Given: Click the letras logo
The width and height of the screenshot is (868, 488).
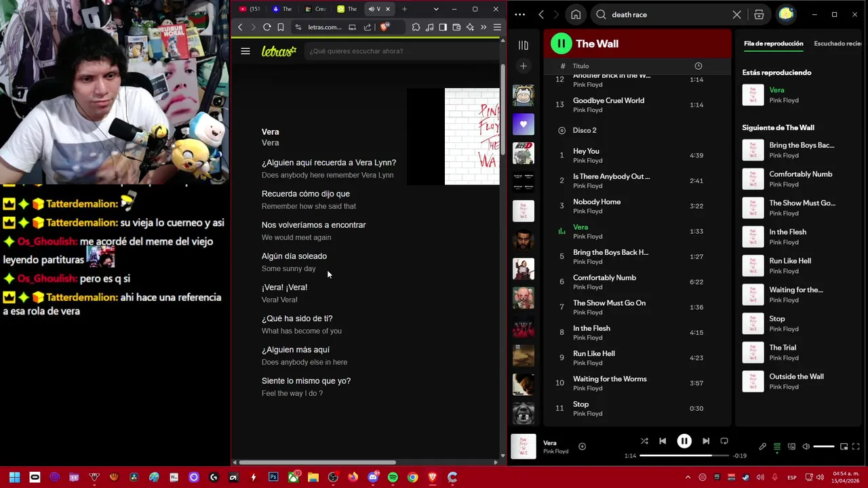Looking at the screenshot, I should click(x=279, y=51).
